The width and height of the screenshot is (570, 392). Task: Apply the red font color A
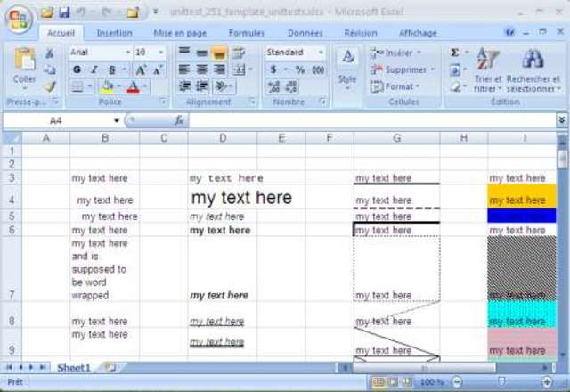click(133, 86)
